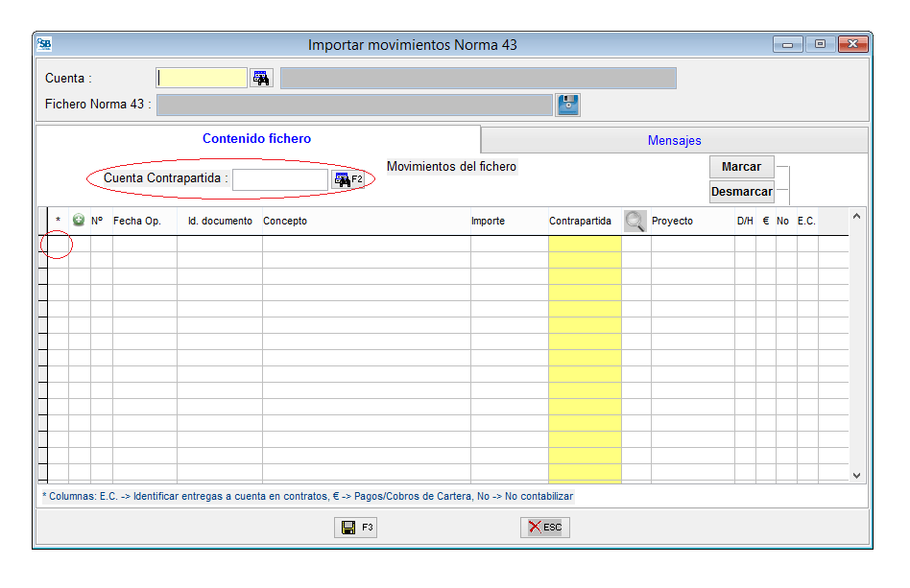
Task: Select the Contenido fichero tab
Action: pyautogui.click(x=256, y=139)
